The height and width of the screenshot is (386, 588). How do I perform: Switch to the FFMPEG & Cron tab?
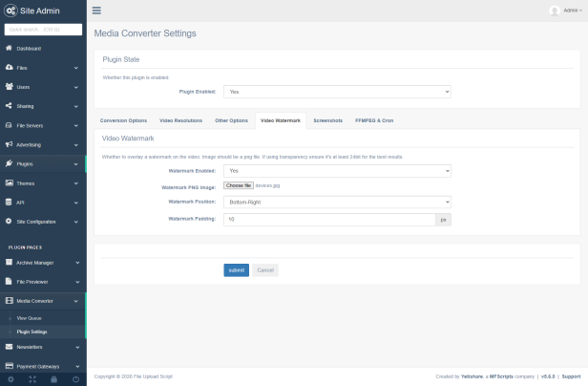[x=374, y=120]
